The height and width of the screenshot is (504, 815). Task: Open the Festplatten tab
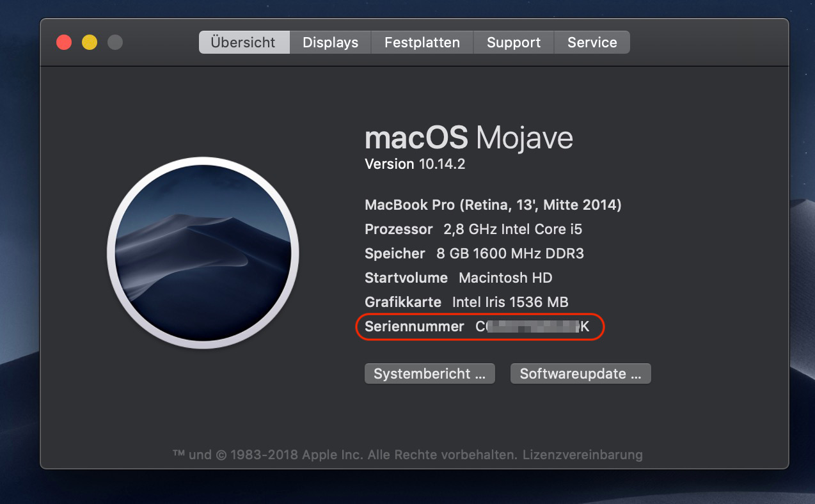tap(422, 43)
